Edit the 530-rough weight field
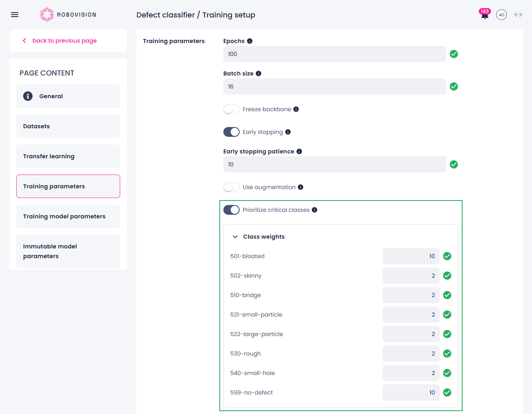Image resolution: width=532 pixels, height=414 pixels. point(411,354)
